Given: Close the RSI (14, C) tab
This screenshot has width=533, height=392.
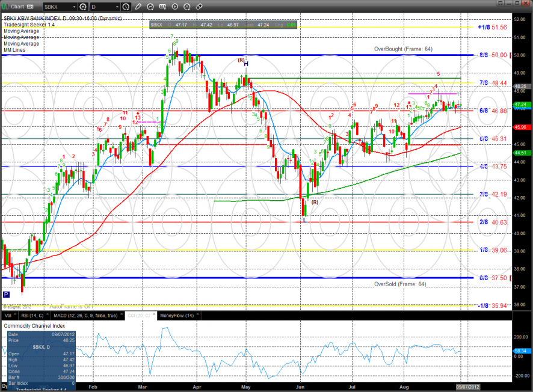Looking at the screenshot, I should click(48, 314).
